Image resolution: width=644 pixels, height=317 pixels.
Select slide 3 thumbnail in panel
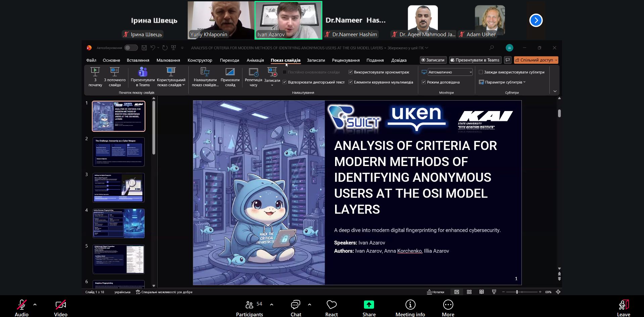[119, 188]
